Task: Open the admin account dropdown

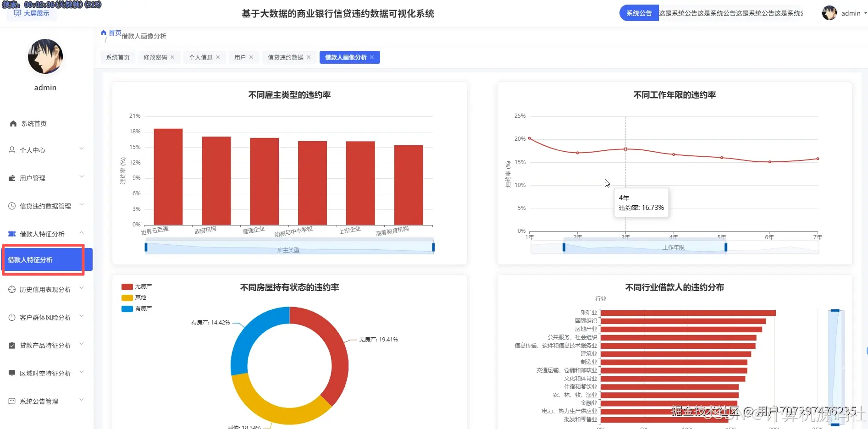Action: (851, 13)
